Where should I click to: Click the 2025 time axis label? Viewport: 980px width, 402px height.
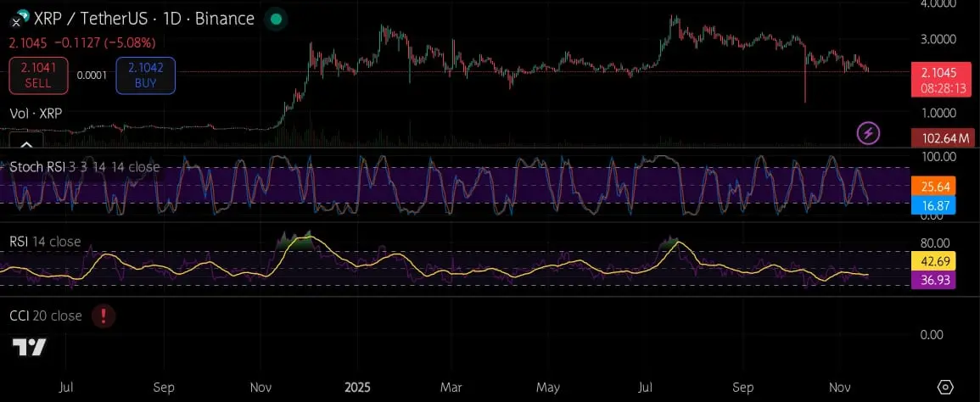[x=357, y=387]
